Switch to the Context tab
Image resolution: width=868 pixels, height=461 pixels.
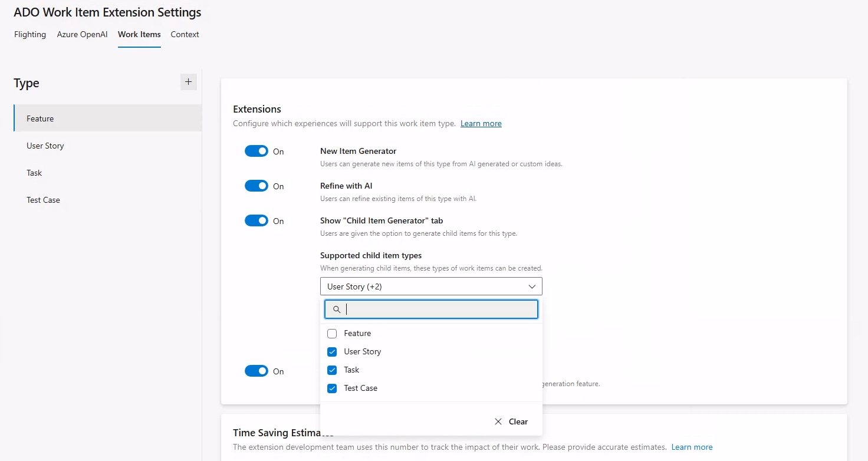click(185, 34)
